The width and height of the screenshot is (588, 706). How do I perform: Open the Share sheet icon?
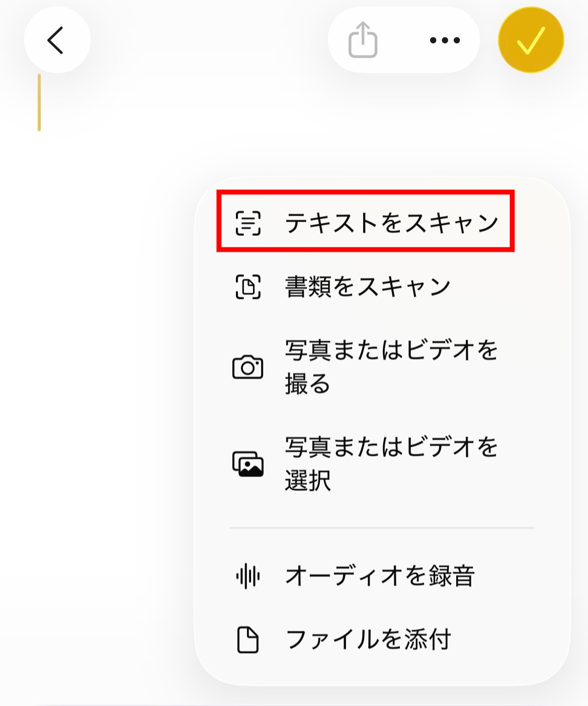pyautogui.click(x=363, y=40)
